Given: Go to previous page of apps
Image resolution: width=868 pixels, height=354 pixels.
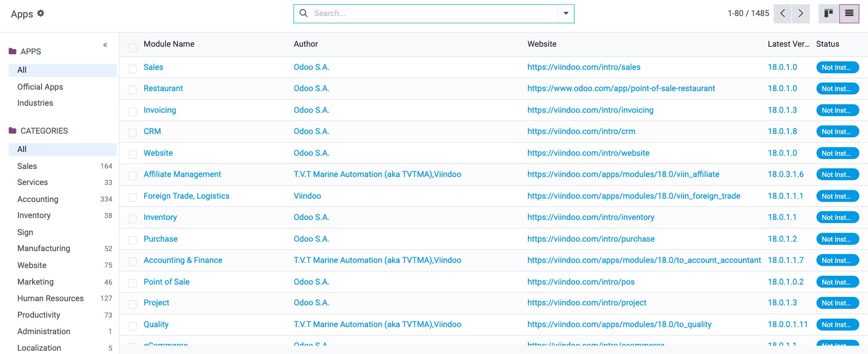Looking at the screenshot, I should pos(783,13).
